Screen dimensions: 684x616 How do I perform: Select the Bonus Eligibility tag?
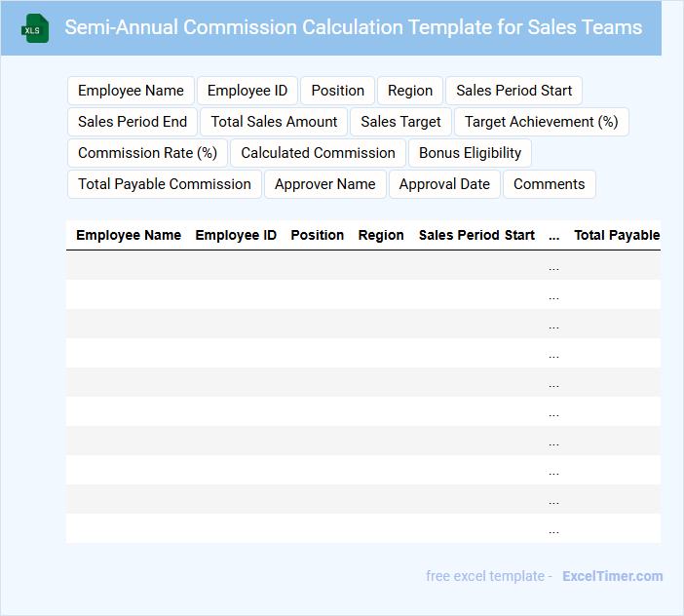(x=471, y=153)
